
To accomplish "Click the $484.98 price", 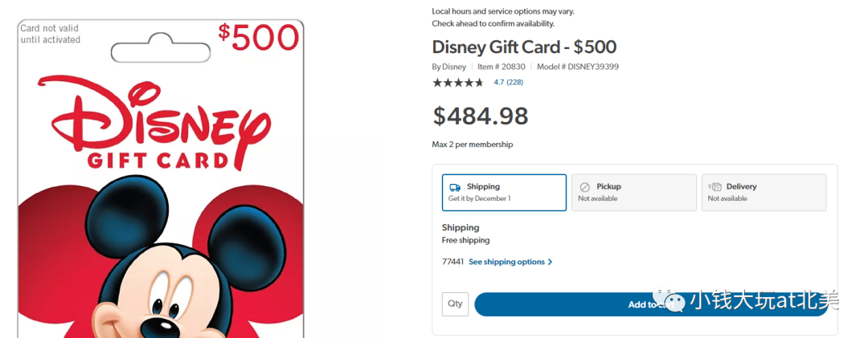I will point(481,116).
